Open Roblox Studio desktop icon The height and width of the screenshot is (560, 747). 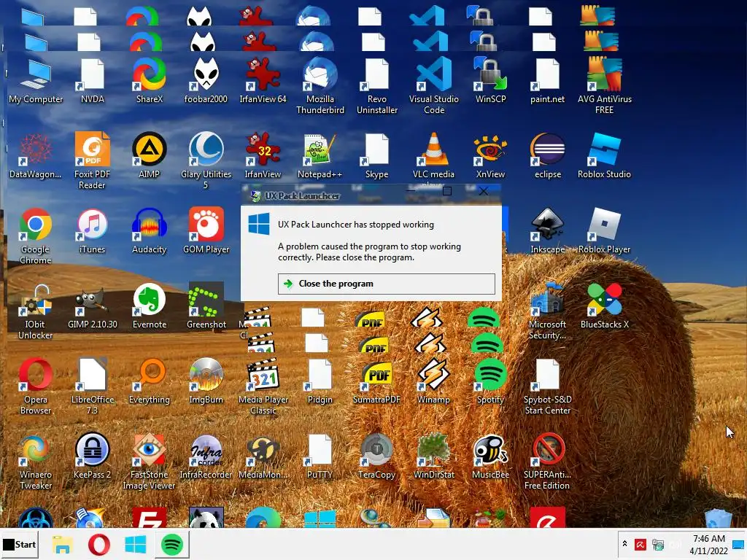coord(604,157)
